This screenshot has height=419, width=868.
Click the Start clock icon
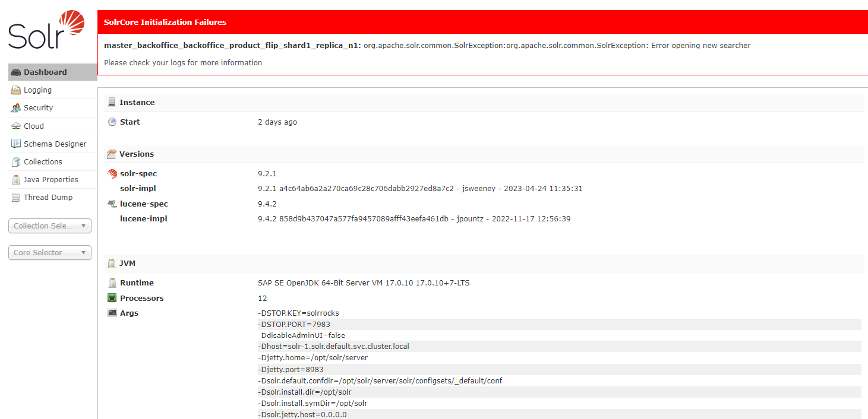click(x=112, y=122)
